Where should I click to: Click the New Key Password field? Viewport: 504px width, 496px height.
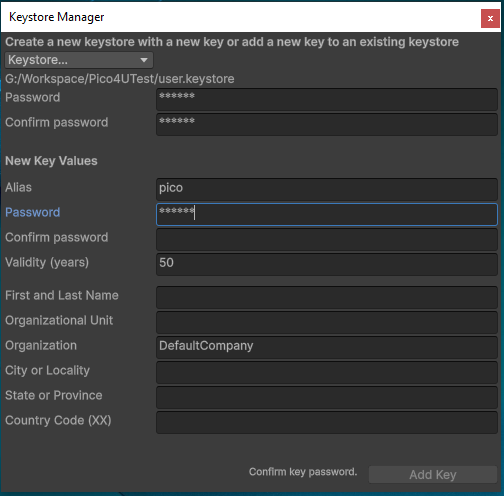point(327,214)
